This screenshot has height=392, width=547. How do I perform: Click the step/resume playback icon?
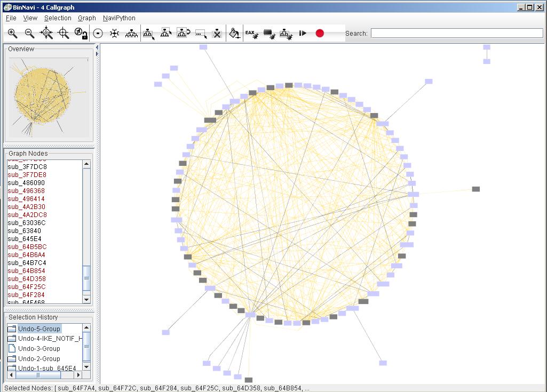(303, 33)
